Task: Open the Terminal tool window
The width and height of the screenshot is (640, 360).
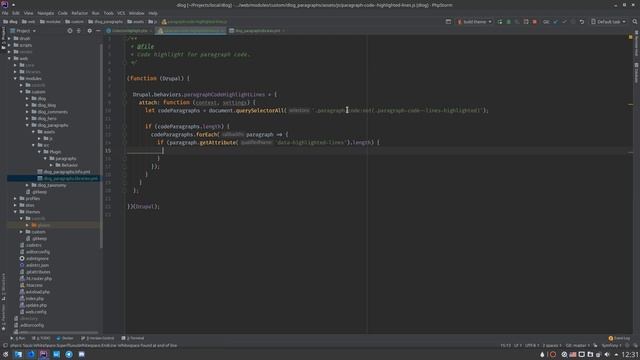Action: point(133,338)
